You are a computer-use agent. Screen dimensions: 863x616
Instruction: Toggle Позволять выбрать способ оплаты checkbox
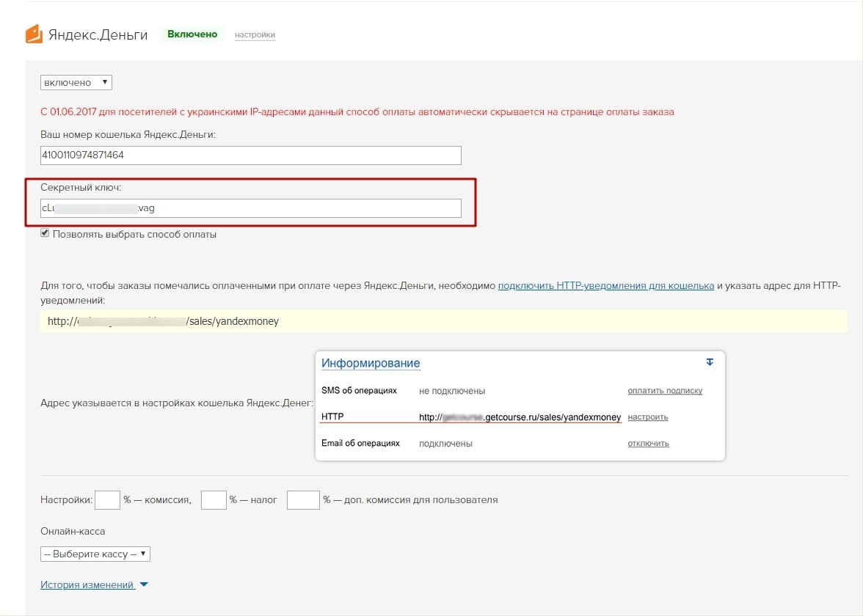(45, 233)
